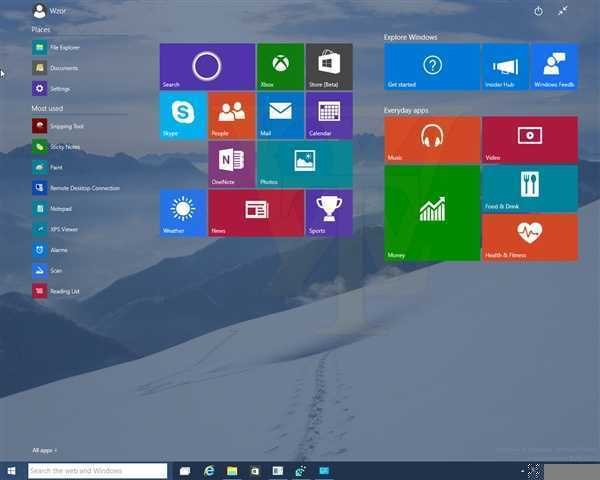600x480 pixels.
Task: Open the Sports tile
Action: point(329,213)
